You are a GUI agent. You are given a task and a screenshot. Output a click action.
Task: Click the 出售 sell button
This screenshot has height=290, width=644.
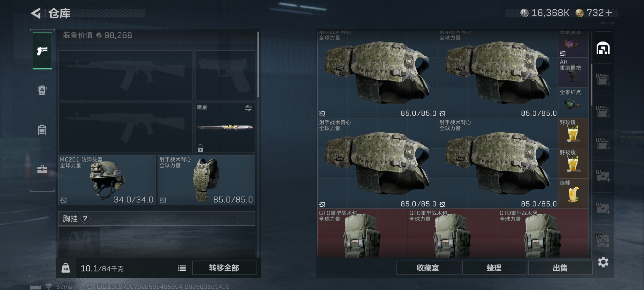pos(560,268)
